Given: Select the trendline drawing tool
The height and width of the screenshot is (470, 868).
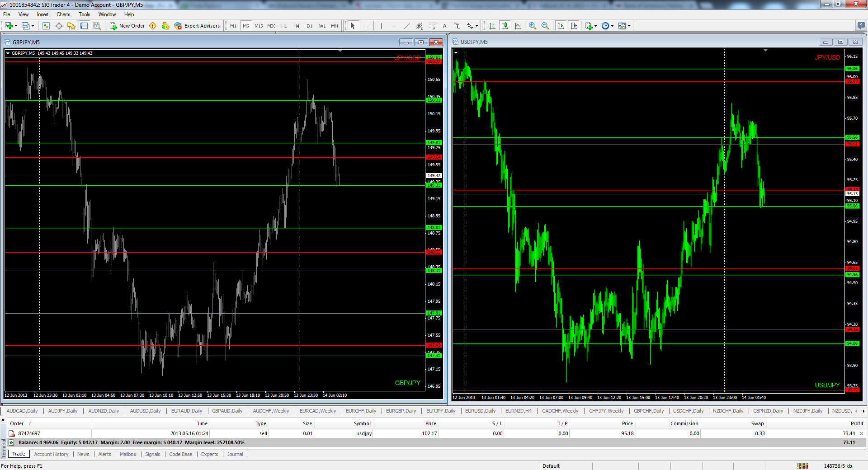Looking at the screenshot, I should coord(406,26).
